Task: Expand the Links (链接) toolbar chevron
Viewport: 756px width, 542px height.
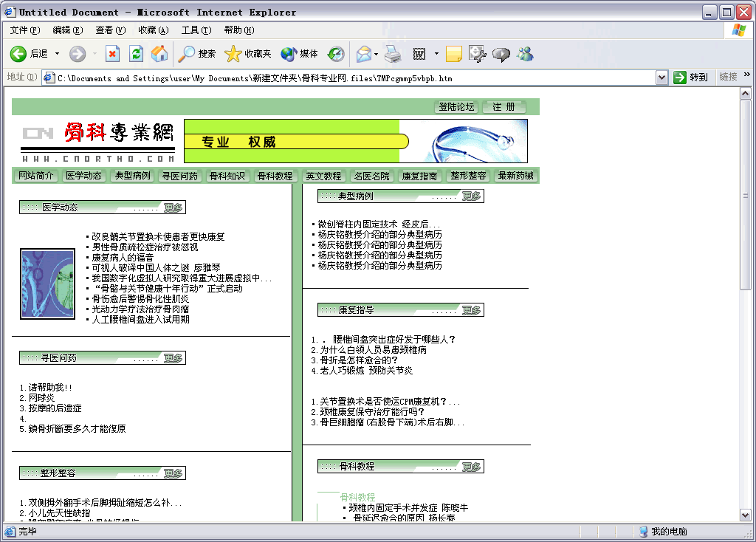Action: point(747,75)
